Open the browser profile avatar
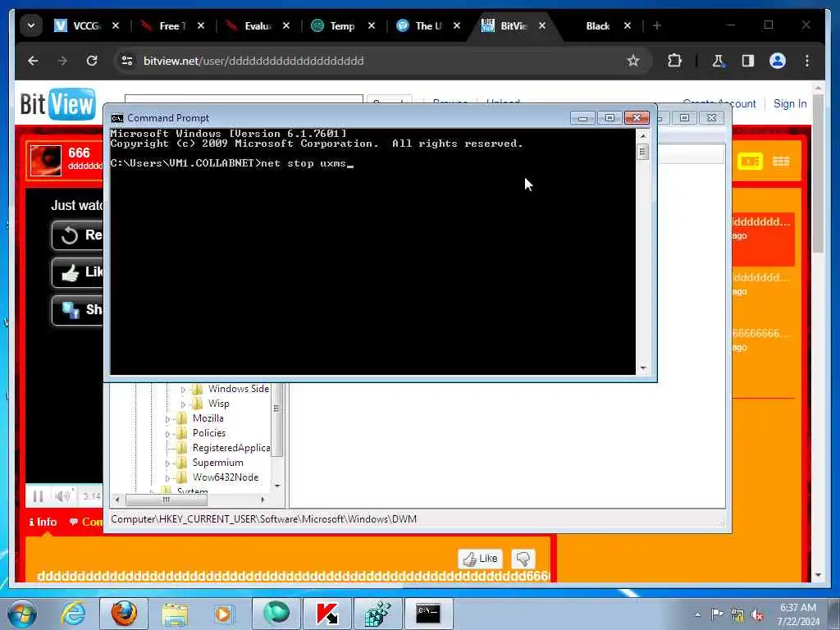Image resolution: width=840 pixels, height=630 pixels. [x=778, y=61]
